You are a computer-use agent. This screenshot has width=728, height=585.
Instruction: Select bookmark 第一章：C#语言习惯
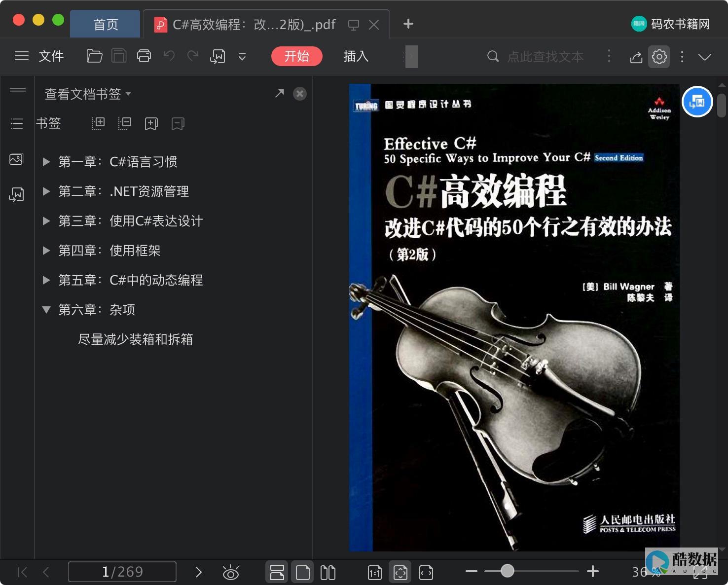118,162
